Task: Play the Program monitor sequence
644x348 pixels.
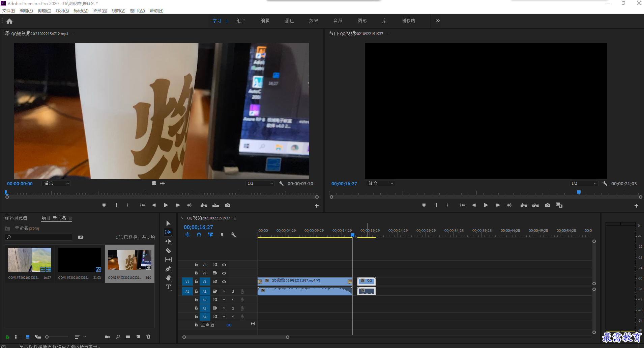Action: [486, 205]
